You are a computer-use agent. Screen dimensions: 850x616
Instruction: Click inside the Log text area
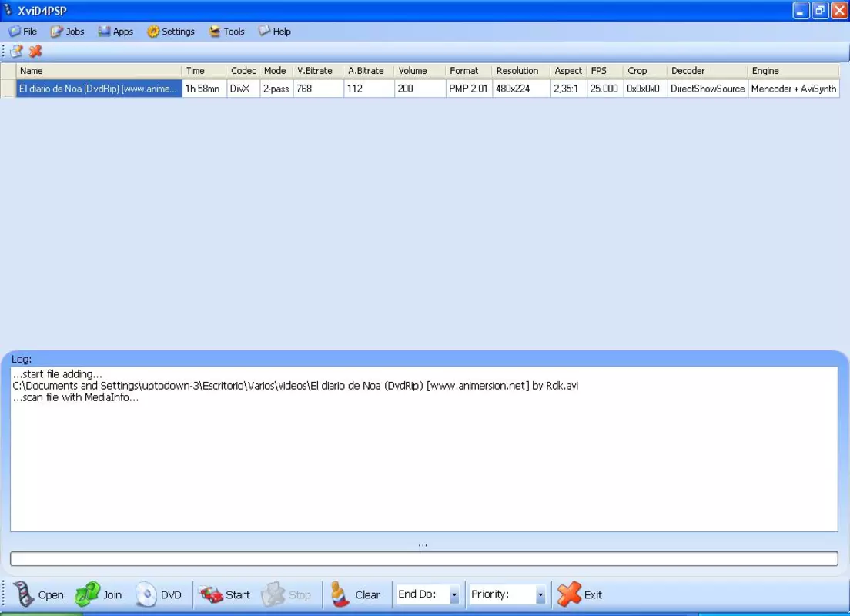point(424,449)
